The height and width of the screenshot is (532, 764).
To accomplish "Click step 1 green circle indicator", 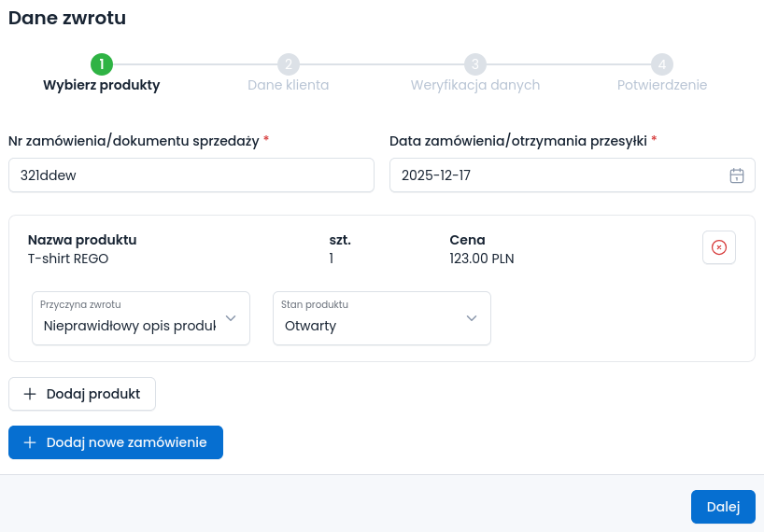I will point(102,64).
